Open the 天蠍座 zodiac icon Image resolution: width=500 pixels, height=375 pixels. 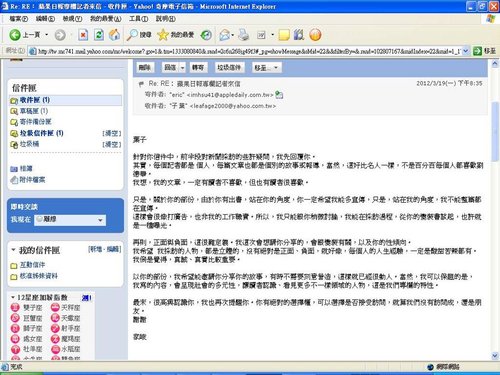click(x=55, y=318)
